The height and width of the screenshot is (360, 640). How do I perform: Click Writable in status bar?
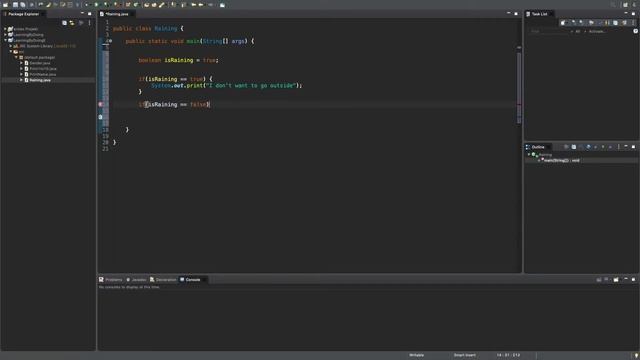click(x=416, y=355)
